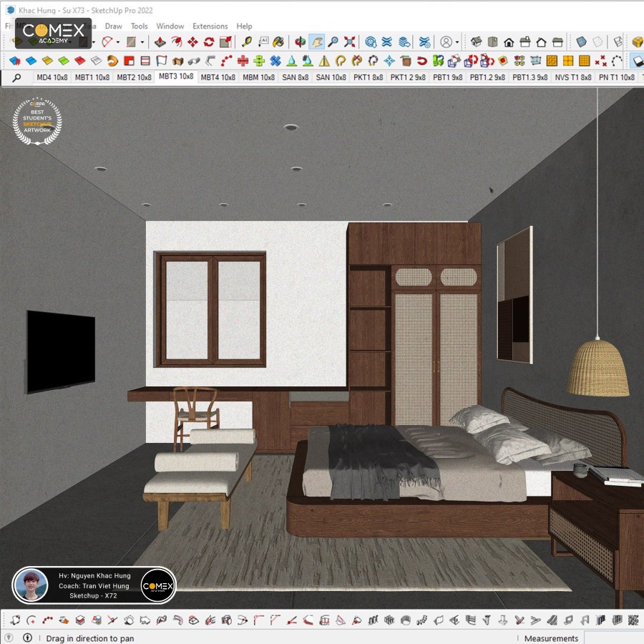Screen dimensions: 644x644
Task: Toggle the blue shaded face style icon
Action: pyautogui.click(x=581, y=42)
